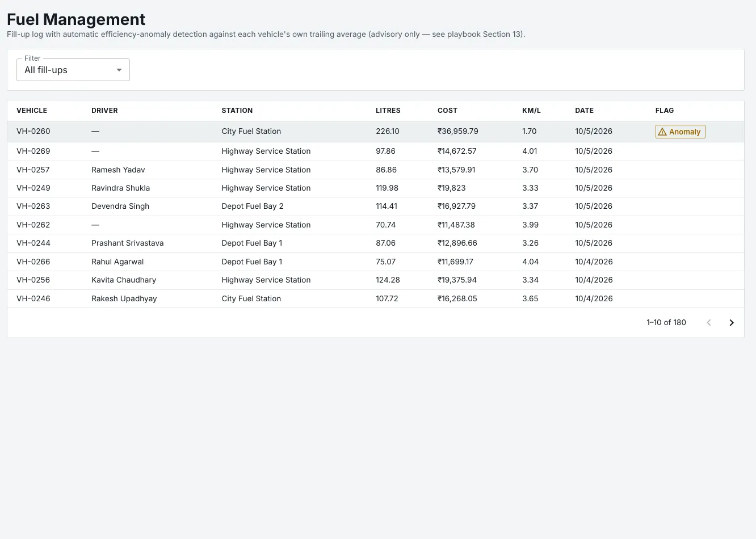
Task: Select vehicle VH-0269 cell
Action: 33,151
